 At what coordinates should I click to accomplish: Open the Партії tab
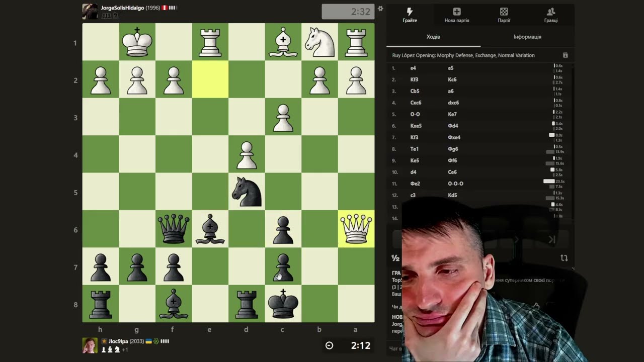click(x=504, y=15)
